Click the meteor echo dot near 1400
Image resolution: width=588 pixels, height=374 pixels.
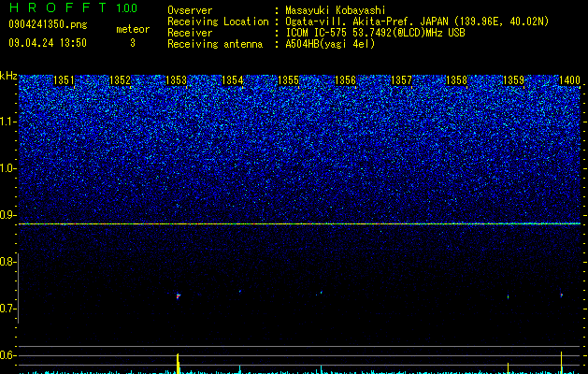(x=562, y=295)
